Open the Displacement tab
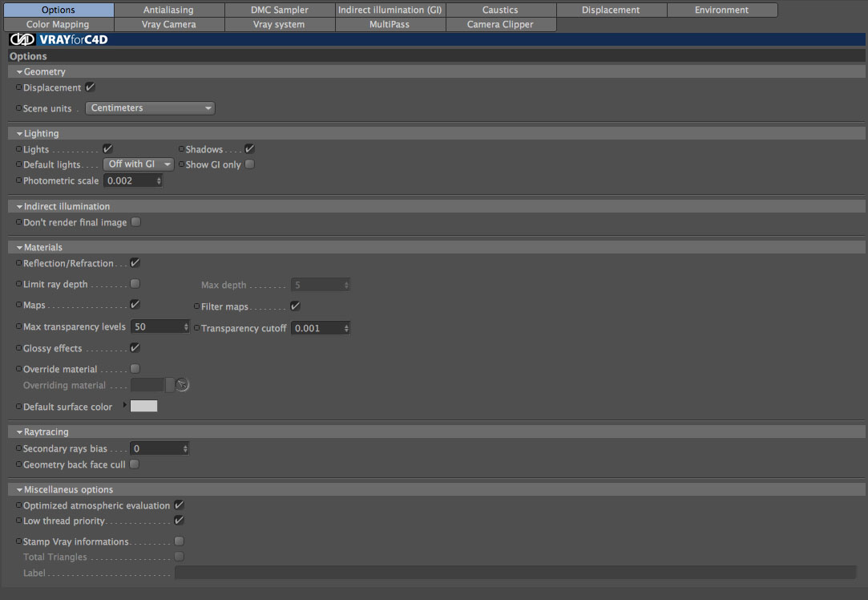868x600 pixels. pos(612,10)
